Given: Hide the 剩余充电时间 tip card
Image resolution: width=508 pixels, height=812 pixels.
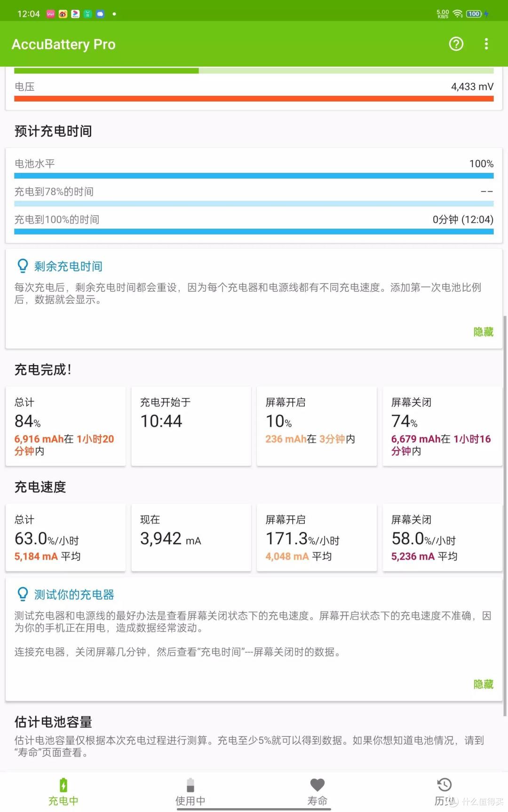Looking at the screenshot, I should (x=483, y=332).
